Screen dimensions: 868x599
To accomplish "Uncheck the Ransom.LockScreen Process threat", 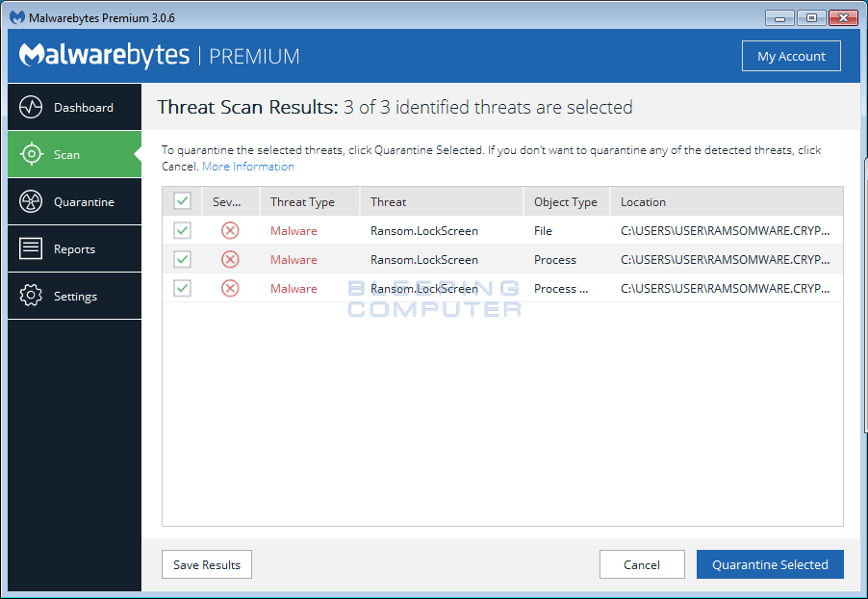I will 182,259.
